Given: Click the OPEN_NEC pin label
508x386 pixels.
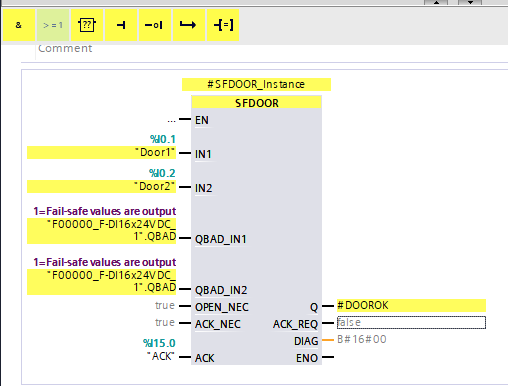Looking at the screenshot, I should (222, 307).
